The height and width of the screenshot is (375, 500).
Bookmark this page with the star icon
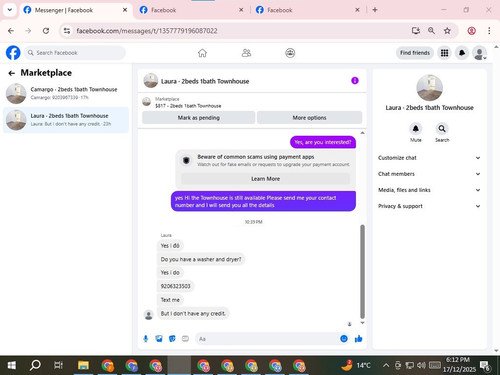447,31
